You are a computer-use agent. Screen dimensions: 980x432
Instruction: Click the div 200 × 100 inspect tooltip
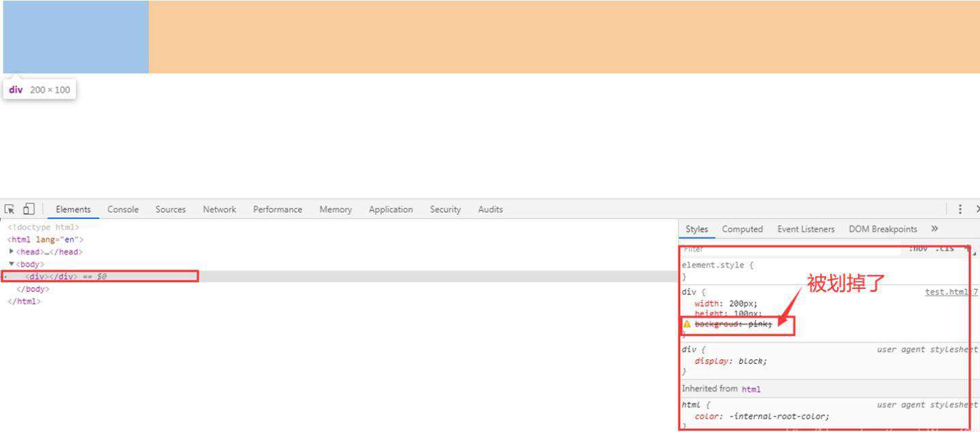(x=39, y=90)
